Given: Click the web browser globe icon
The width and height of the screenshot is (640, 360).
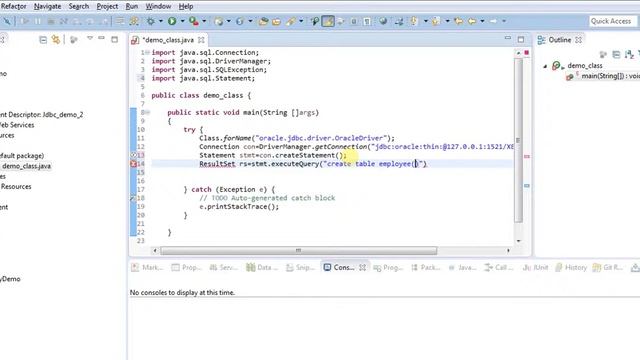Looking at the screenshot, I should tap(383, 21).
